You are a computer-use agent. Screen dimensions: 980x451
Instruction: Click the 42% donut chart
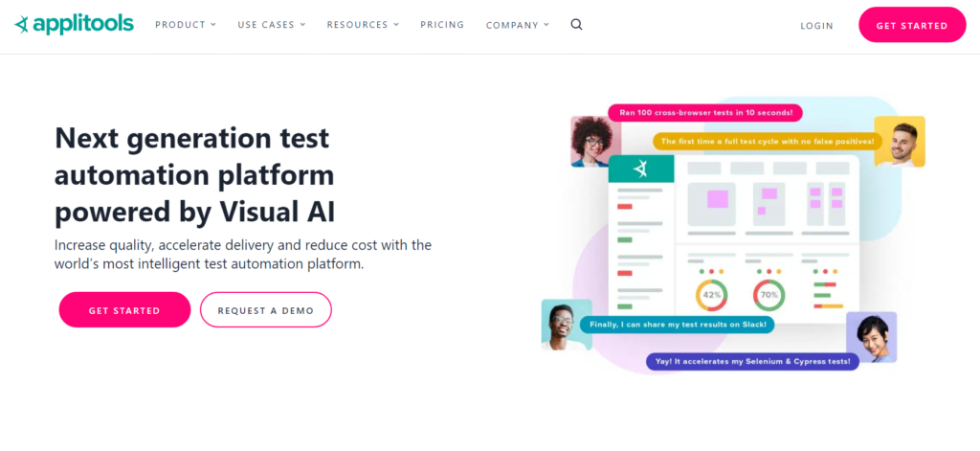coord(711,296)
